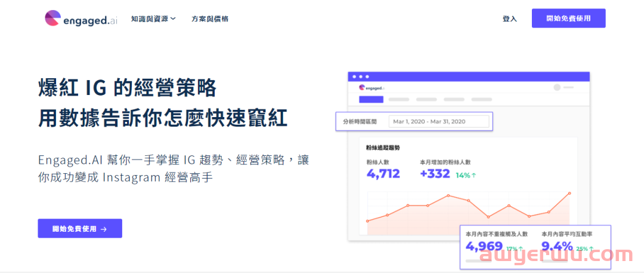Viewport: 644px width, 273px height.
Task: Click the hero 開始免費使用 arrow button
Action: click(80, 229)
